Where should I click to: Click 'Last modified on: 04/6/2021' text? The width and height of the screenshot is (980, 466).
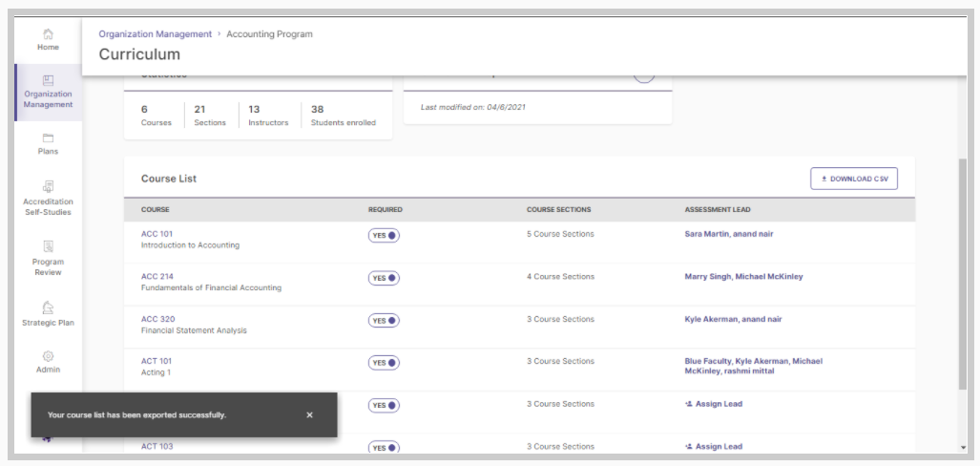coord(473,107)
